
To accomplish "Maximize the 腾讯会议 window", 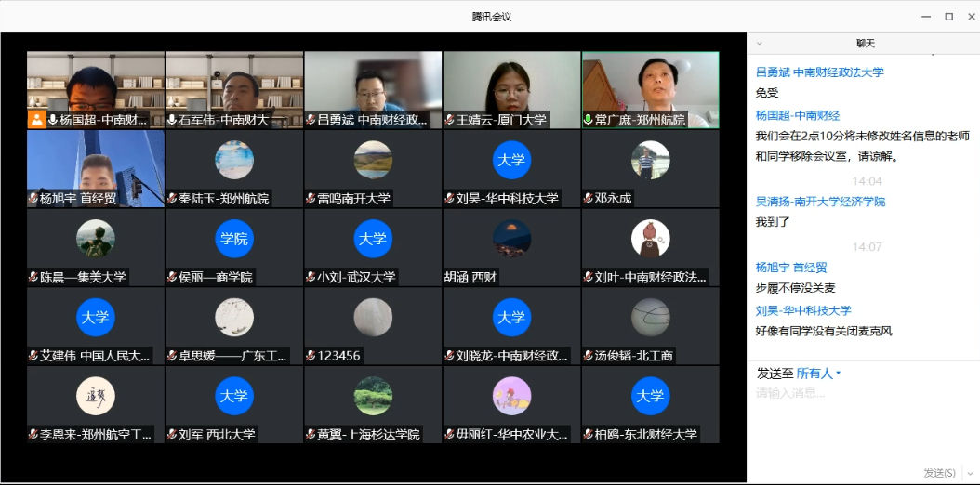I will [948, 17].
